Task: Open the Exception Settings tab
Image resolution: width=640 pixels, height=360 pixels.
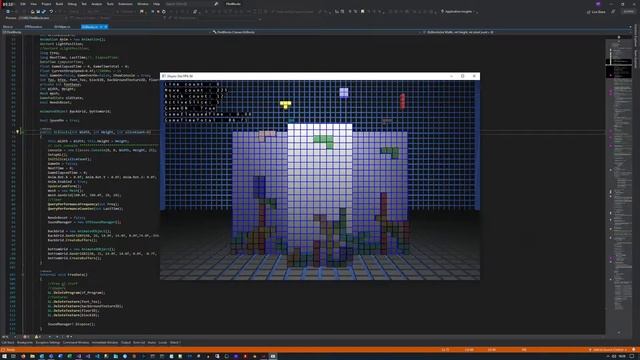Action: pyautogui.click(x=48, y=342)
